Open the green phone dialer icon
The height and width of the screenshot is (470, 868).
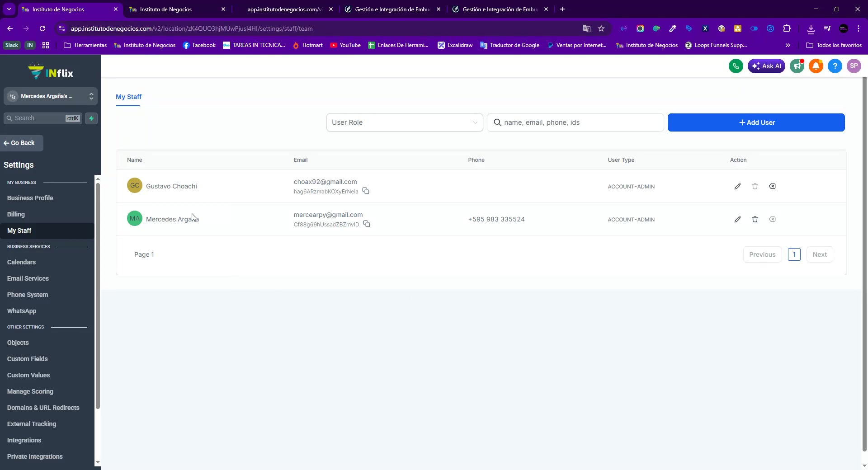tap(736, 66)
